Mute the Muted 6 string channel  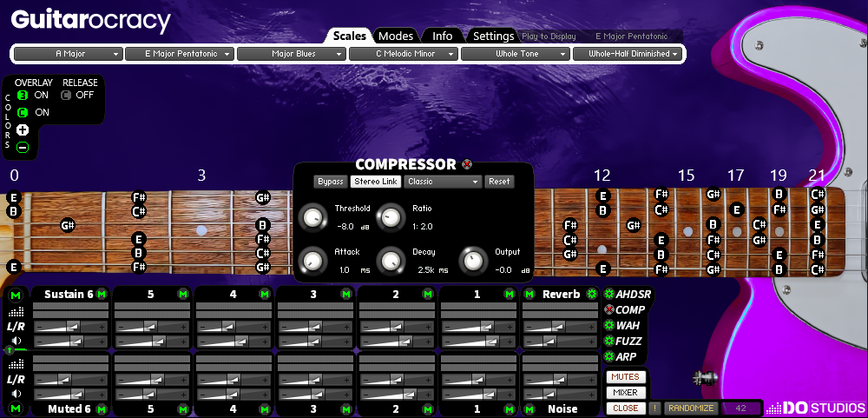102,409
